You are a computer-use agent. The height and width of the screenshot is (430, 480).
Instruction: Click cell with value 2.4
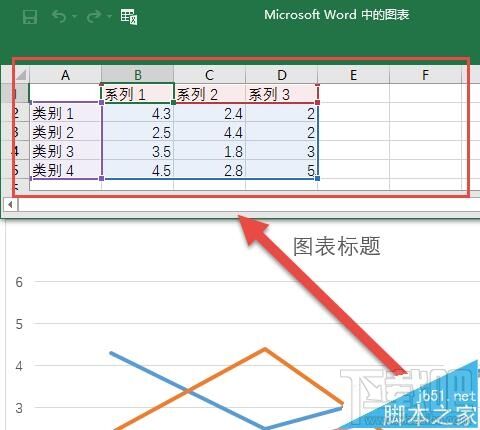click(209, 113)
